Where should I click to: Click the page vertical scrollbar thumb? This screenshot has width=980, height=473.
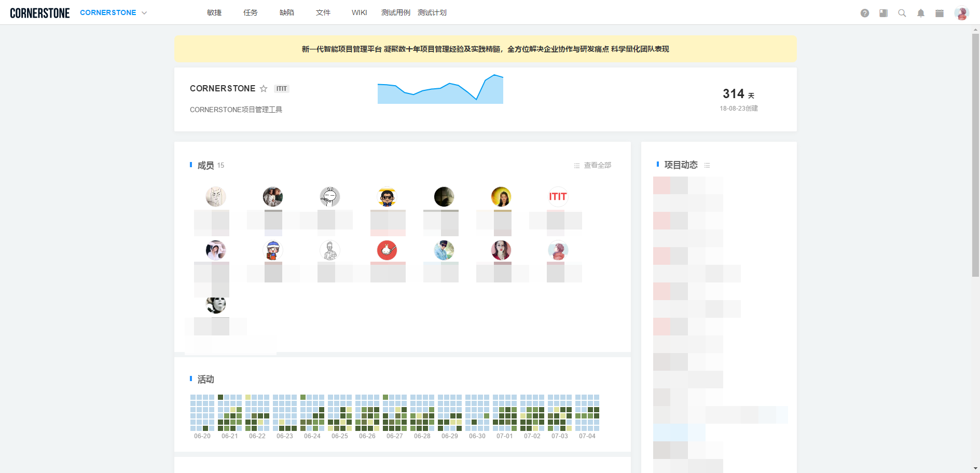point(975,155)
